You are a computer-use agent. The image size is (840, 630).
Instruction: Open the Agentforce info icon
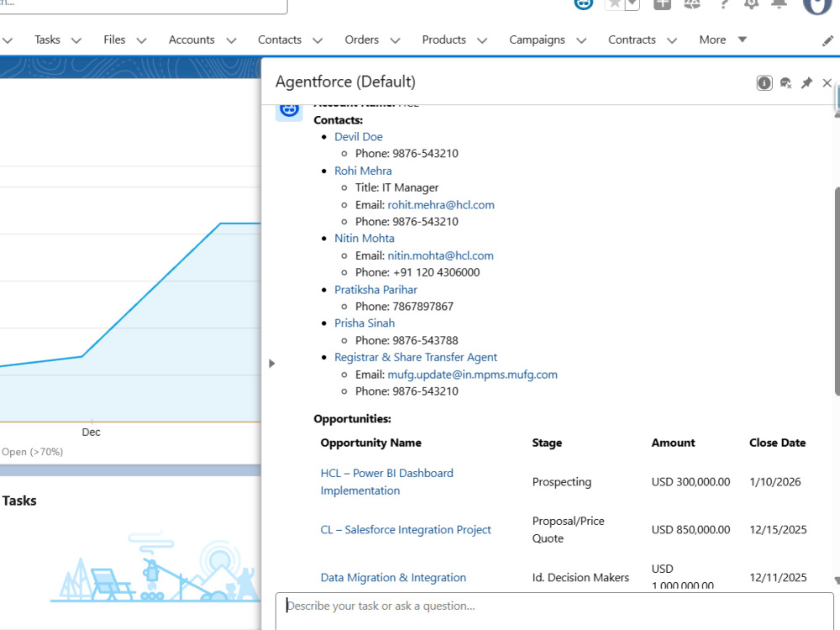coord(764,83)
